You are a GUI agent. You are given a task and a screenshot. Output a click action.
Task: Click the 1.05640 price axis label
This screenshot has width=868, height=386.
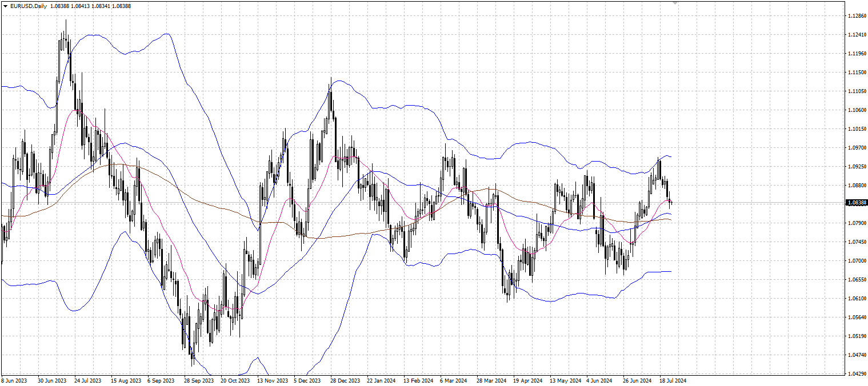857,317
